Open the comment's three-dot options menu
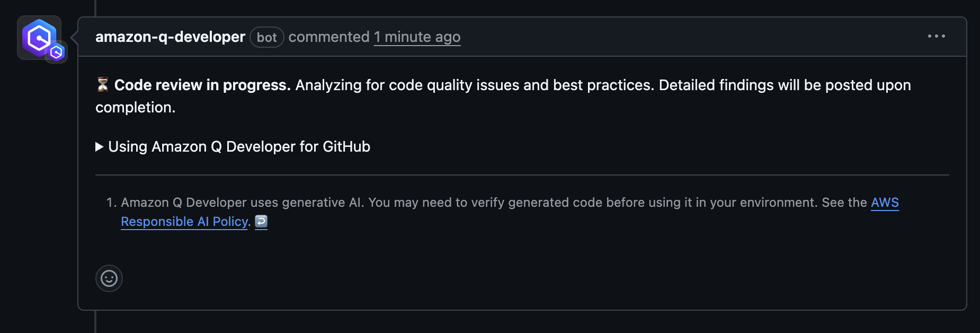The width and height of the screenshot is (980, 333). [936, 36]
